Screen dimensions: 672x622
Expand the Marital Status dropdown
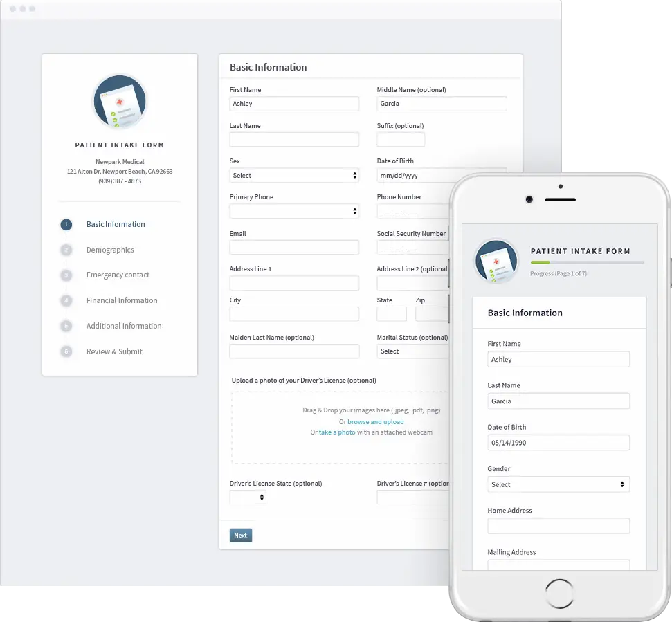[x=413, y=351]
